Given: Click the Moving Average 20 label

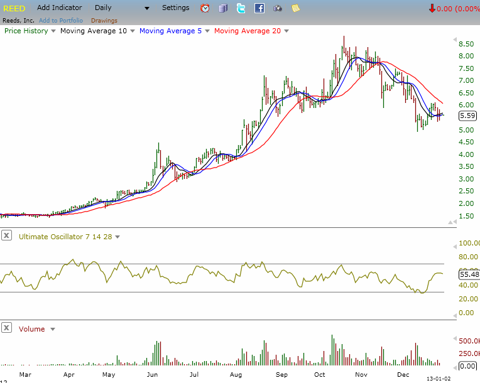Looking at the screenshot, I should pyautogui.click(x=247, y=31).
